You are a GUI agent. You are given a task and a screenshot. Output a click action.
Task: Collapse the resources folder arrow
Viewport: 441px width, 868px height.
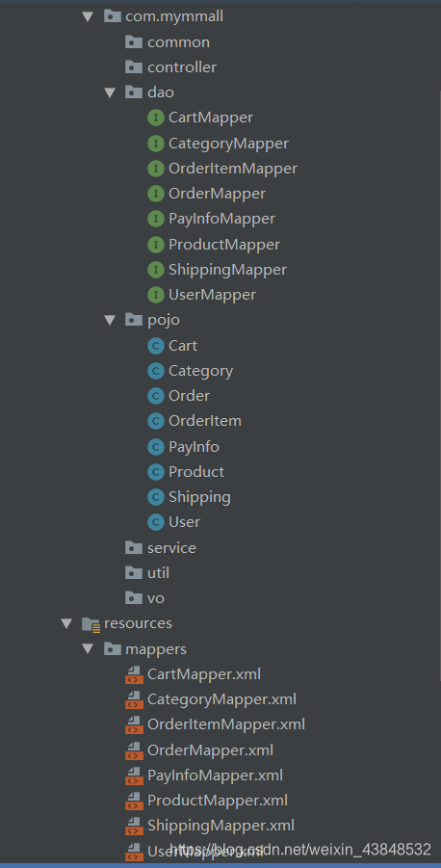click(x=66, y=624)
